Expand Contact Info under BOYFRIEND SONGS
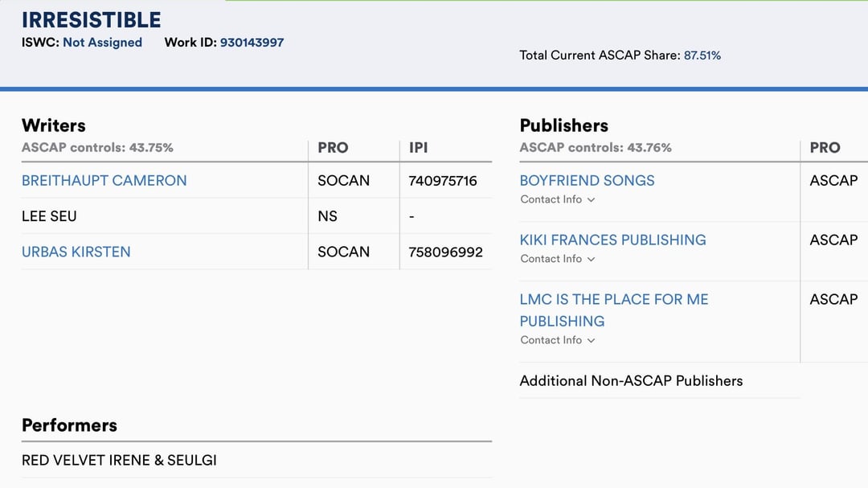This screenshot has width=868, height=488. pos(558,199)
